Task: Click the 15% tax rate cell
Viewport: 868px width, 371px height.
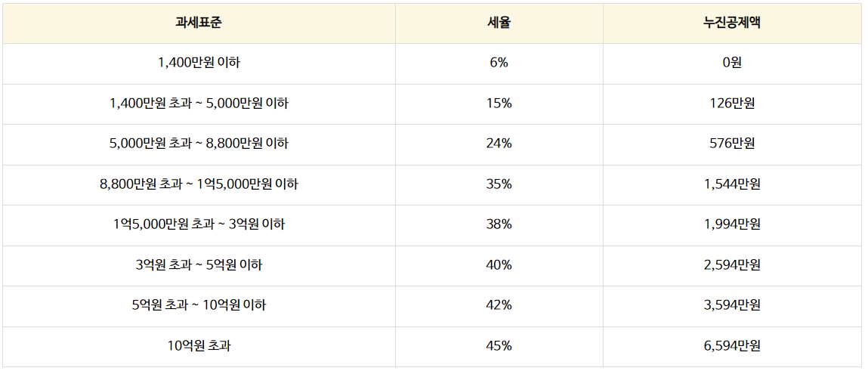Action: pyautogui.click(x=499, y=104)
